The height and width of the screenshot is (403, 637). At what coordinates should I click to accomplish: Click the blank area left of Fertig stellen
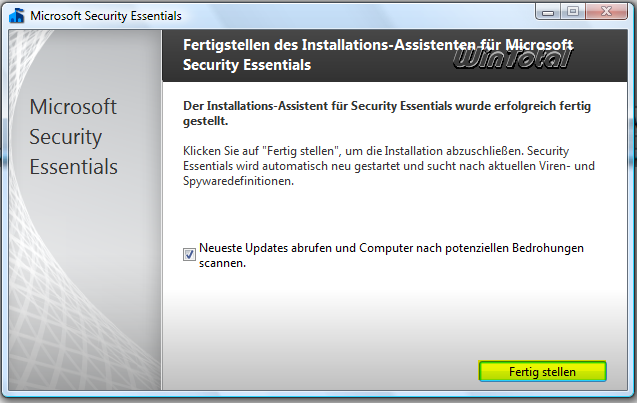(x=320, y=371)
